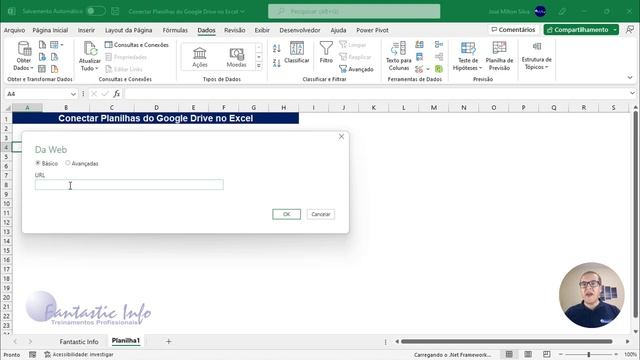Screen dimensions: 640x360
Task: Click the URL input field
Action: (x=129, y=184)
